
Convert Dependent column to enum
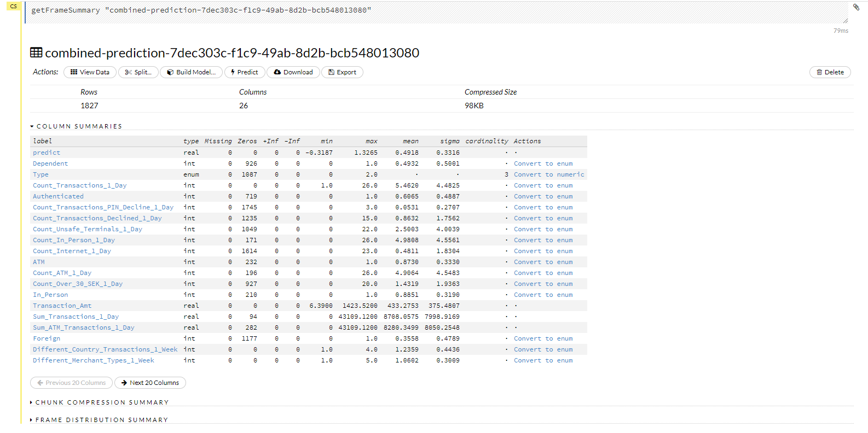click(543, 163)
